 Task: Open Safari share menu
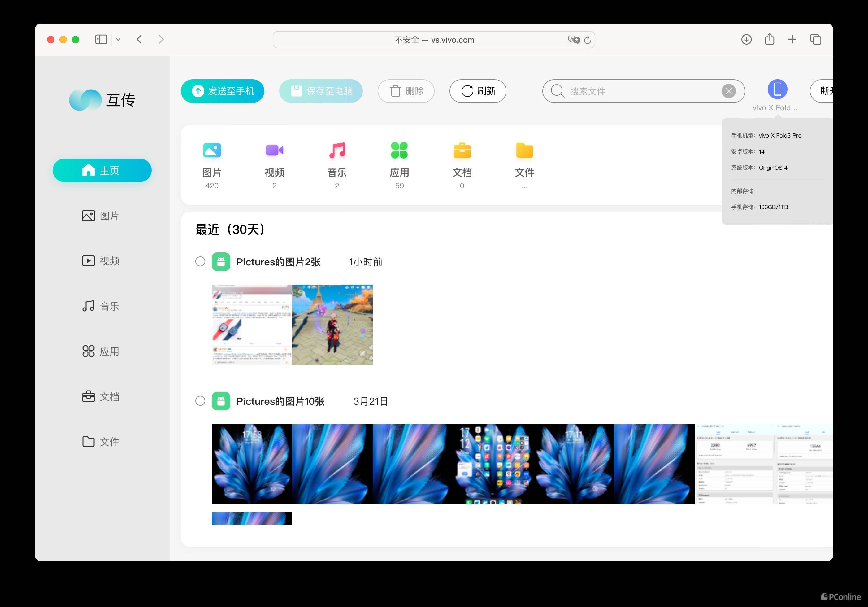[x=769, y=39]
